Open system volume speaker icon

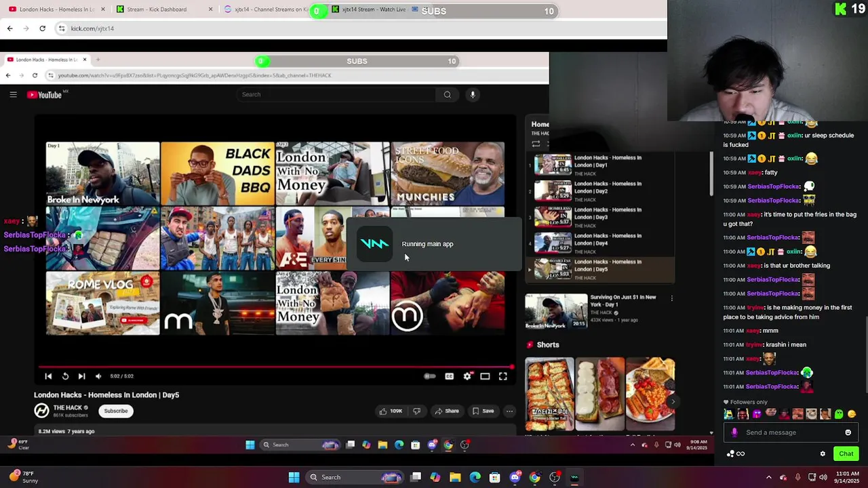823,477
